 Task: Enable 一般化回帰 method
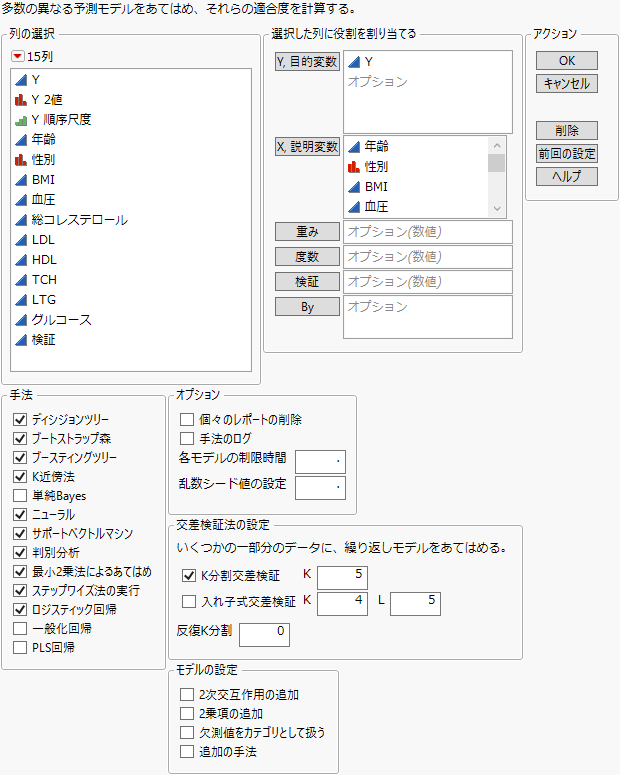20,629
